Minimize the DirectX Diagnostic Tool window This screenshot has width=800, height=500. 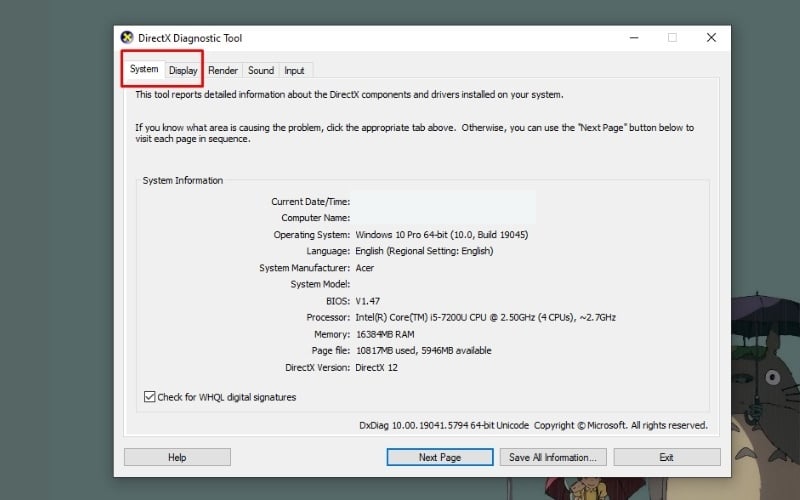pyautogui.click(x=634, y=38)
